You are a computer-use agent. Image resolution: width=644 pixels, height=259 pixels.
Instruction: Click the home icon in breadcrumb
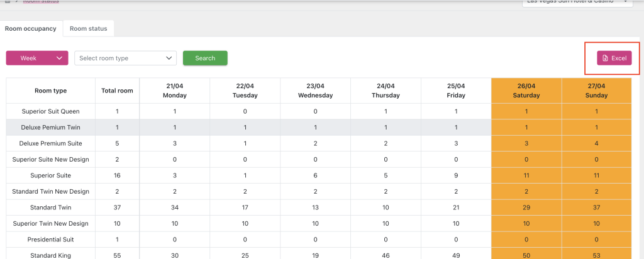pyautogui.click(x=8, y=2)
